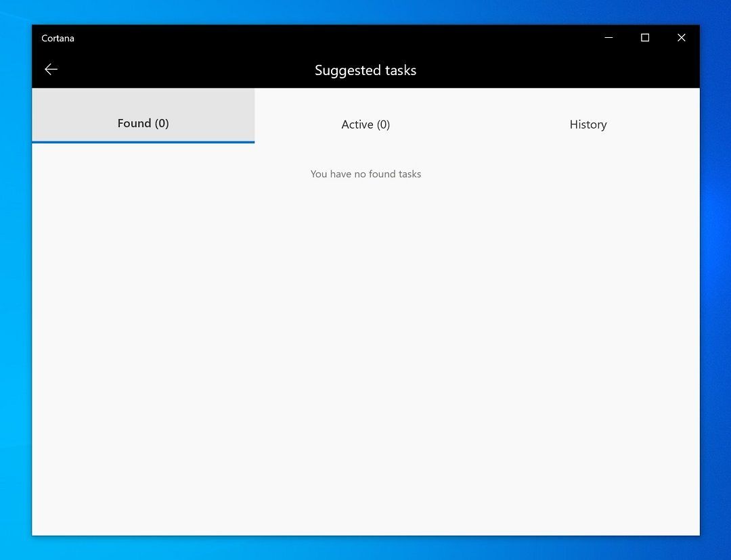Click the blue underline beneath Found tab

143,142
